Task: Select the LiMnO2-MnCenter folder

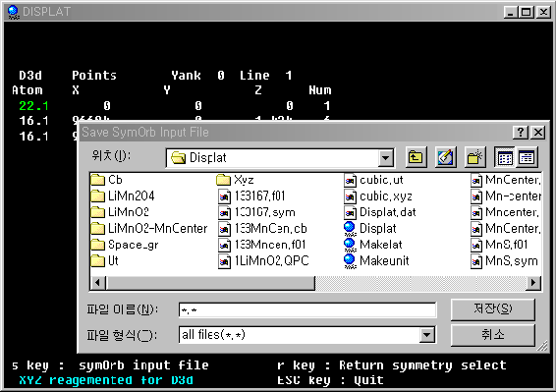Action: pos(149,229)
